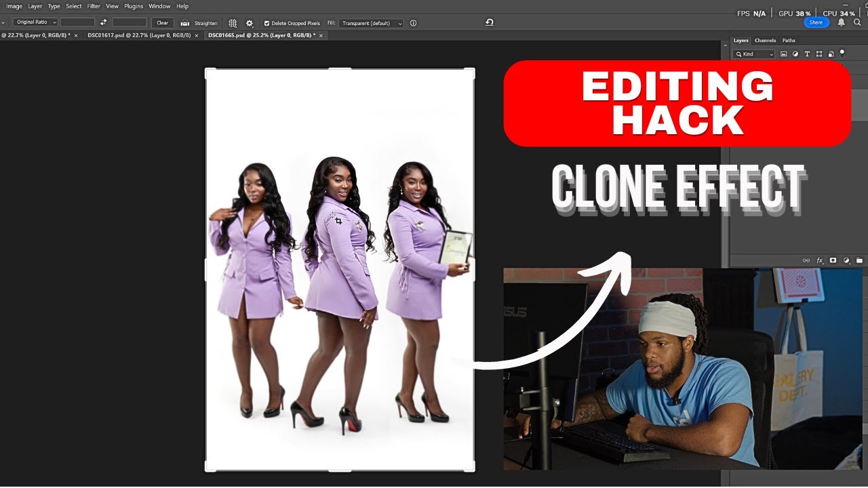This screenshot has height=488, width=868.
Task: Click the "GPU 38 %" readout
Action: pos(795,14)
